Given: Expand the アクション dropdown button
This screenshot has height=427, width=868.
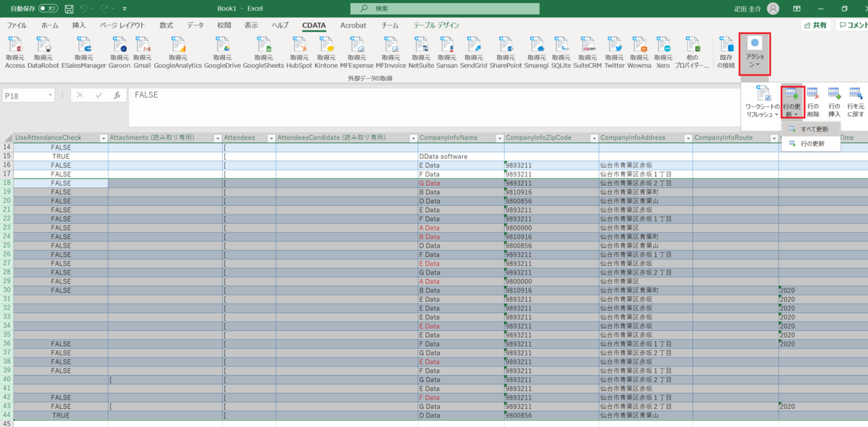Looking at the screenshot, I should coord(755,53).
